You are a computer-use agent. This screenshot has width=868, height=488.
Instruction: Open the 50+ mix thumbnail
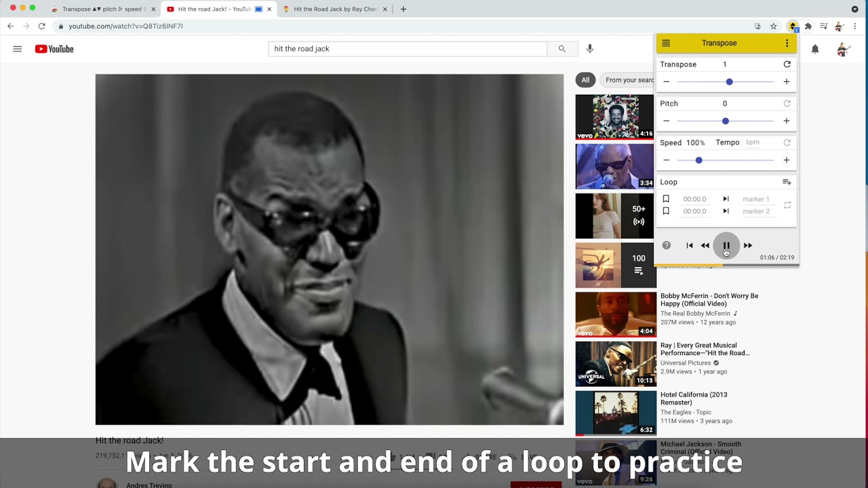click(x=615, y=216)
